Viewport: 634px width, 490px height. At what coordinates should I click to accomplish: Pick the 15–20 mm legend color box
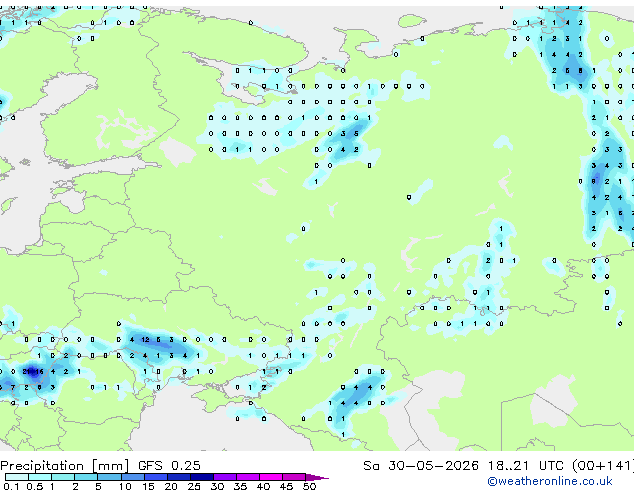(x=156, y=477)
